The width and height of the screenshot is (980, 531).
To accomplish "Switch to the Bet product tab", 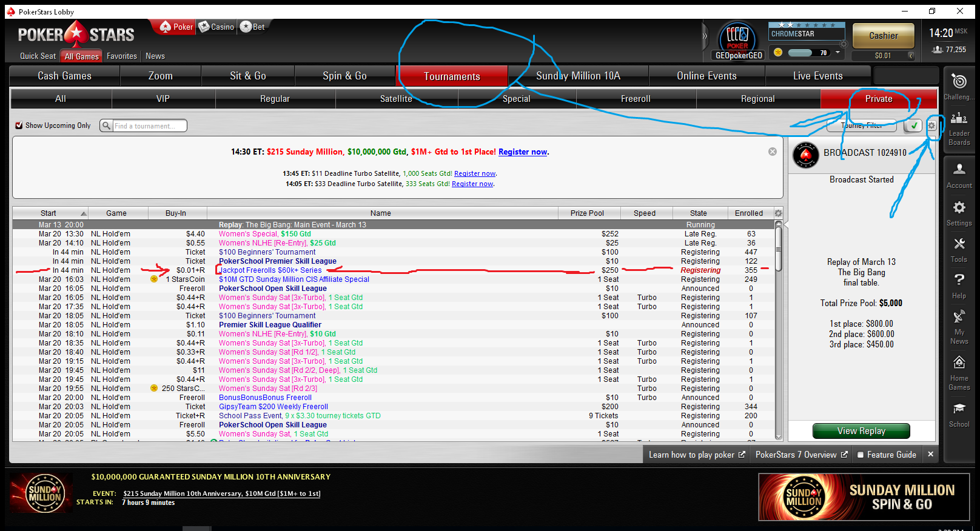I will [252, 27].
